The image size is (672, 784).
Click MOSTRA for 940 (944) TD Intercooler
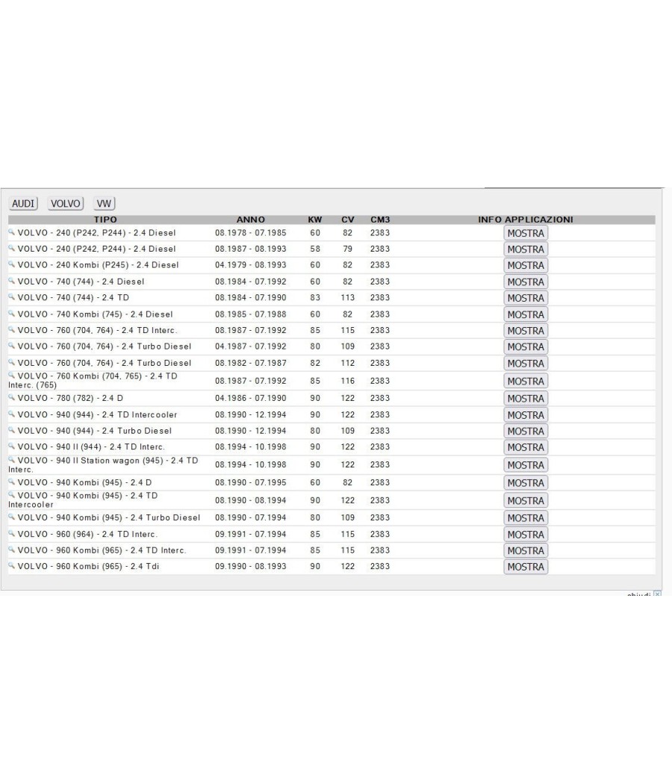click(x=526, y=415)
